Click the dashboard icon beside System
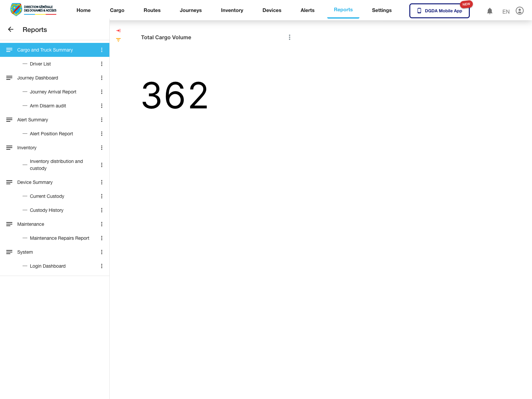Viewport: 532px width, 399px height. coord(9,252)
